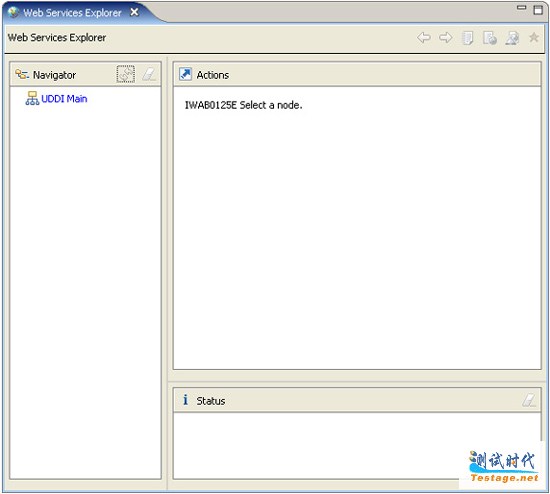Screen dimensions: 550x494
Task: Click the Navigator tree icon
Action: [22, 74]
